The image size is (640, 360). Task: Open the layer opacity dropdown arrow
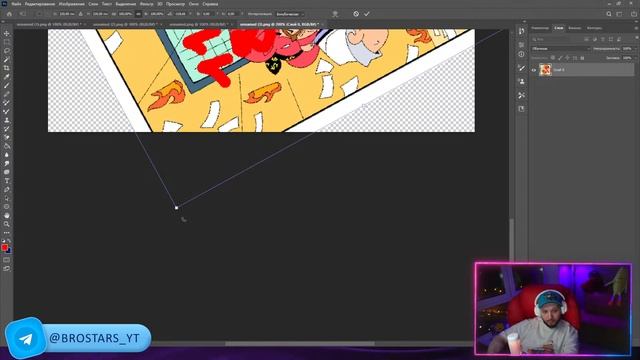[x=635, y=49]
